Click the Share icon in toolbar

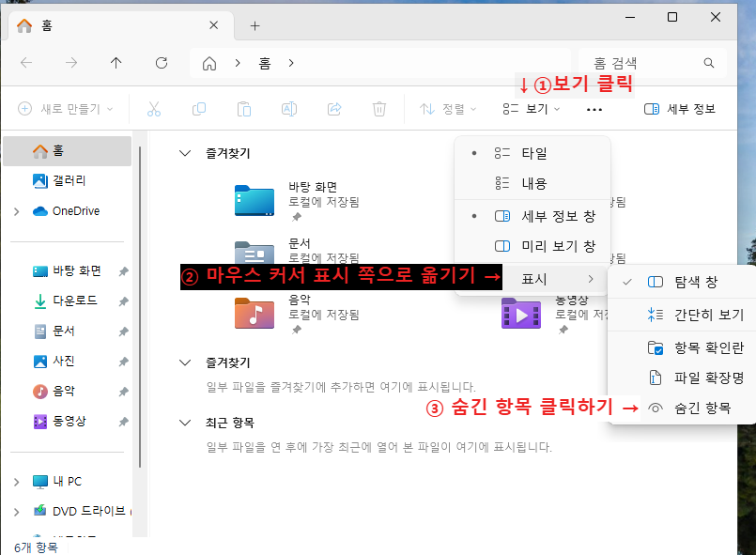pyautogui.click(x=334, y=109)
